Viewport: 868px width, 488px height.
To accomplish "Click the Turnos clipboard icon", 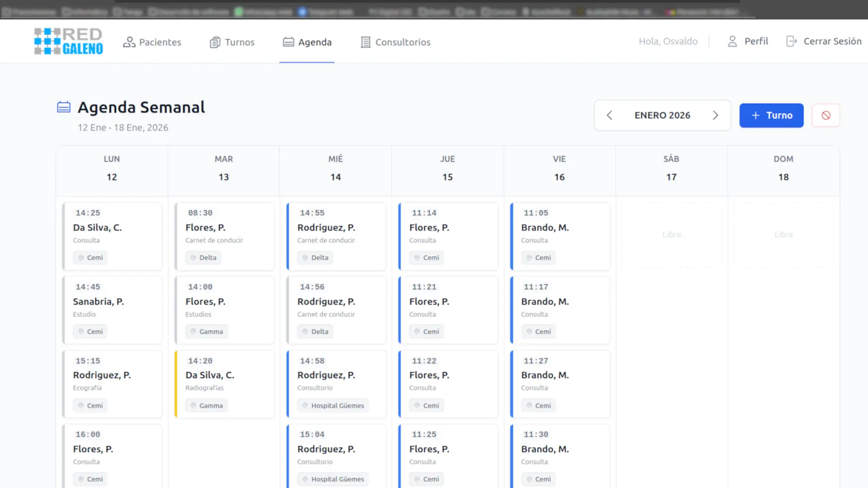I will pyautogui.click(x=215, y=42).
